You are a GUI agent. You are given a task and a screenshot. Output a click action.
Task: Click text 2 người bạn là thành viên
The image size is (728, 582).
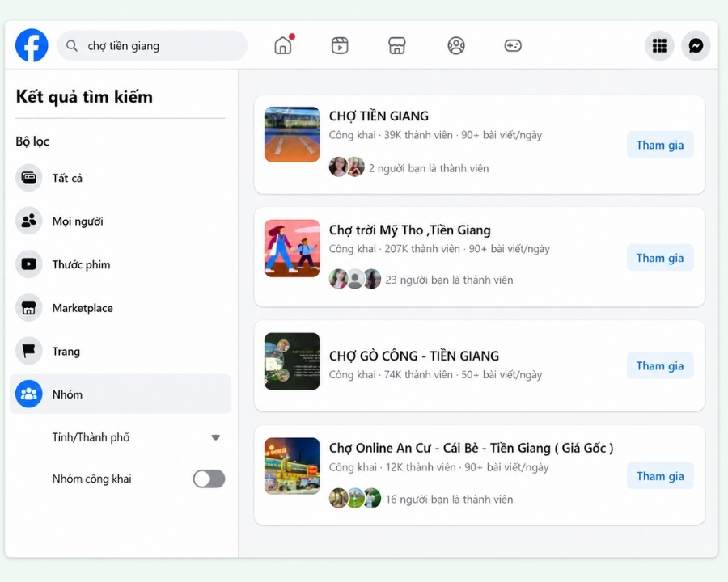[x=429, y=168]
